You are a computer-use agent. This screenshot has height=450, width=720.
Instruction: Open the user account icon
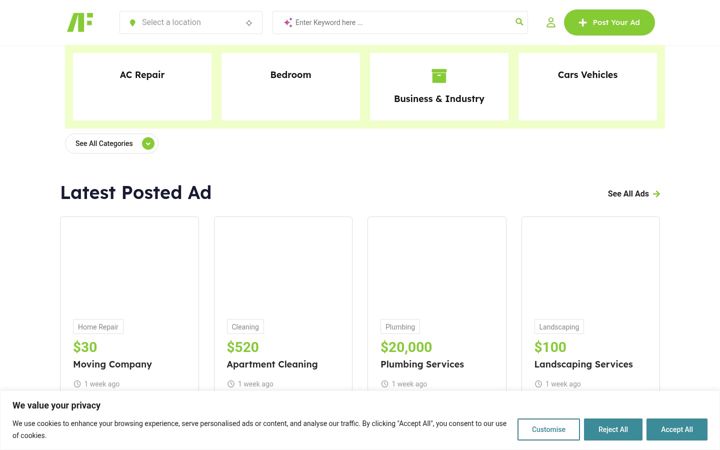click(551, 22)
